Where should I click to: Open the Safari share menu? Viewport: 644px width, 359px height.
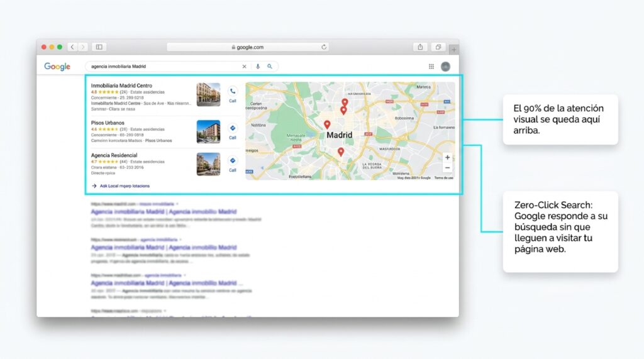pyautogui.click(x=420, y=47)
